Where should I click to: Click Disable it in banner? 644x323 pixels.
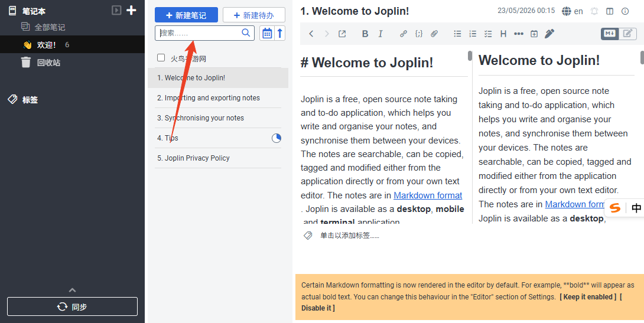point(318,308)
